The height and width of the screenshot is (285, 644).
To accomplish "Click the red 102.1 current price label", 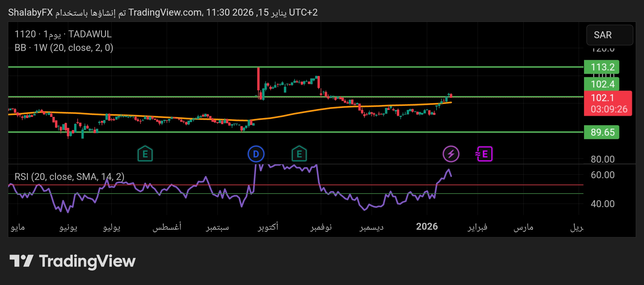I will coord(607,103).
